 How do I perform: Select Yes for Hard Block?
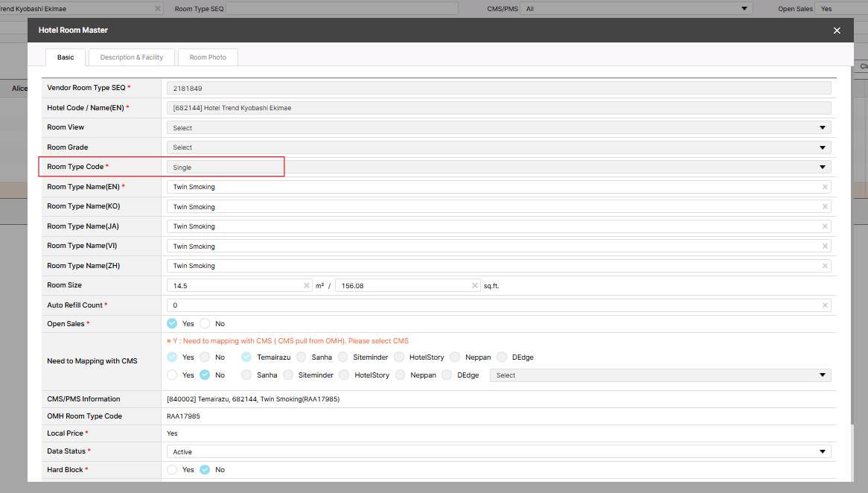pos(173,470)
